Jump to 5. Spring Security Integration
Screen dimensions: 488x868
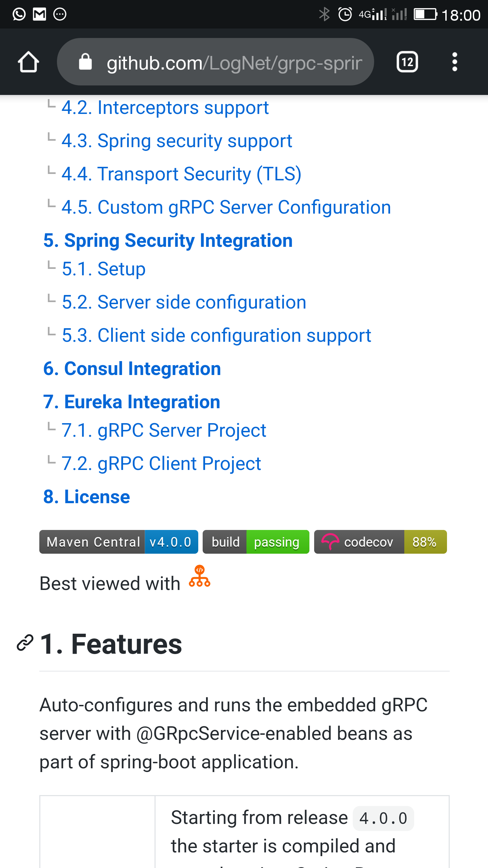168,240
